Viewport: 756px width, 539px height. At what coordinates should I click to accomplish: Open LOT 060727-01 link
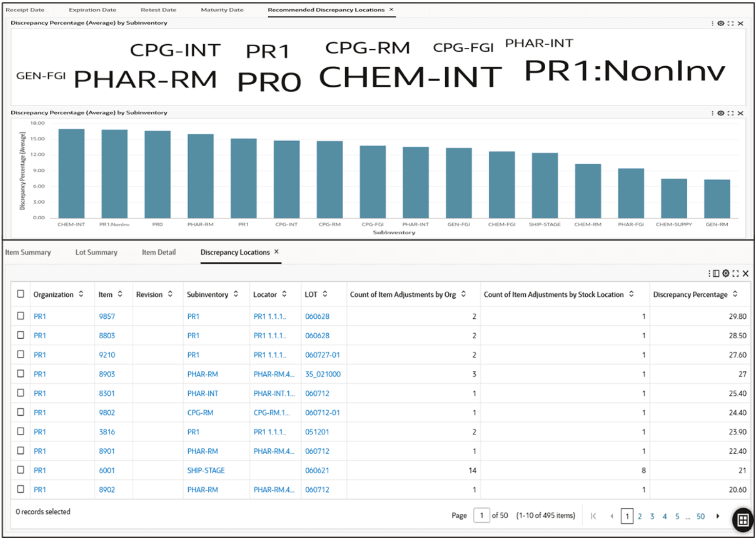coord(323,355)
